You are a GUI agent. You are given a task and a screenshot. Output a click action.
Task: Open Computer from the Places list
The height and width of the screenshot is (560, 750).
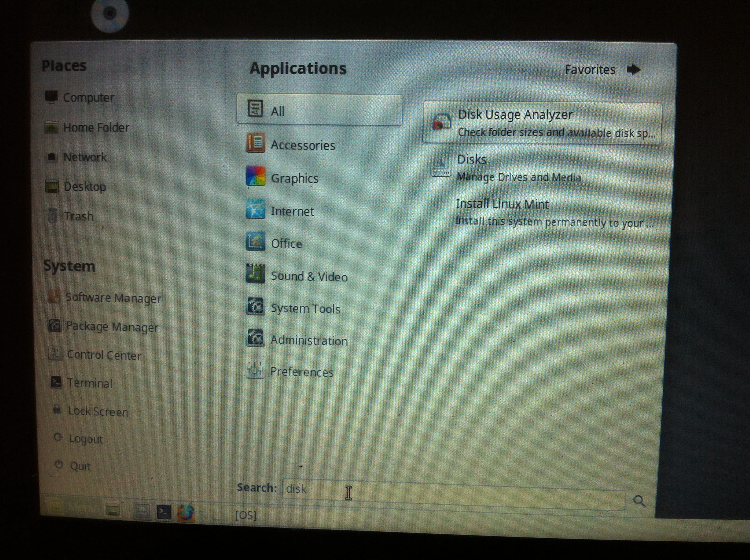(80, 97)
